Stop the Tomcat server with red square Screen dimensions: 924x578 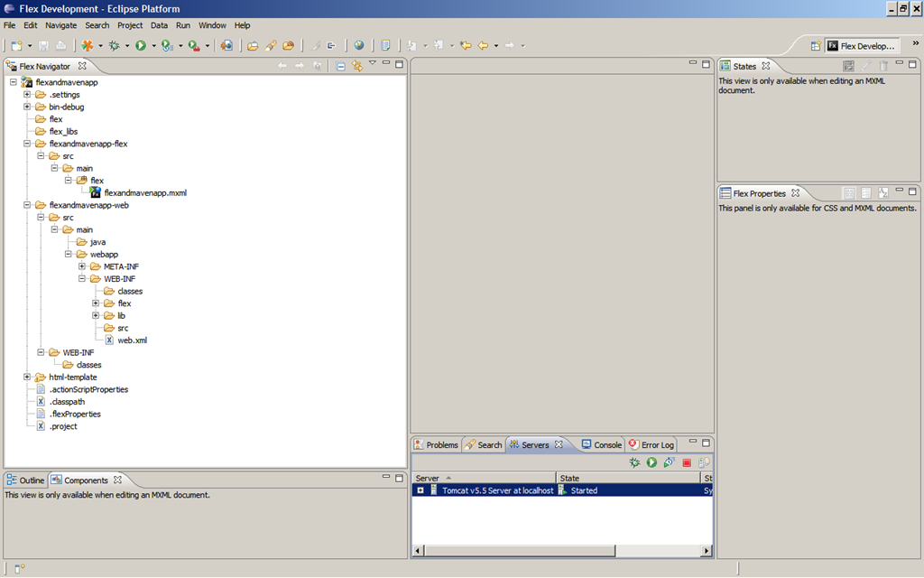tap(687, 463)
